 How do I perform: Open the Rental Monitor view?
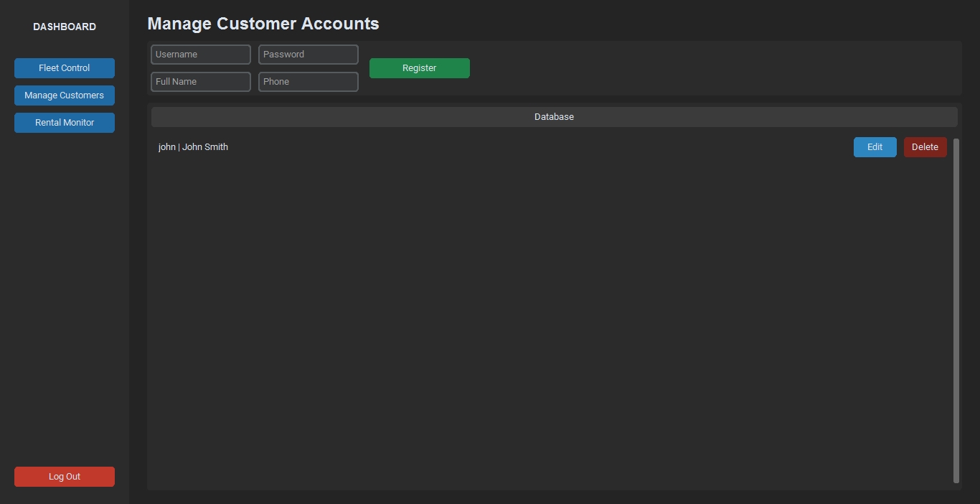(x=65, y=123)
